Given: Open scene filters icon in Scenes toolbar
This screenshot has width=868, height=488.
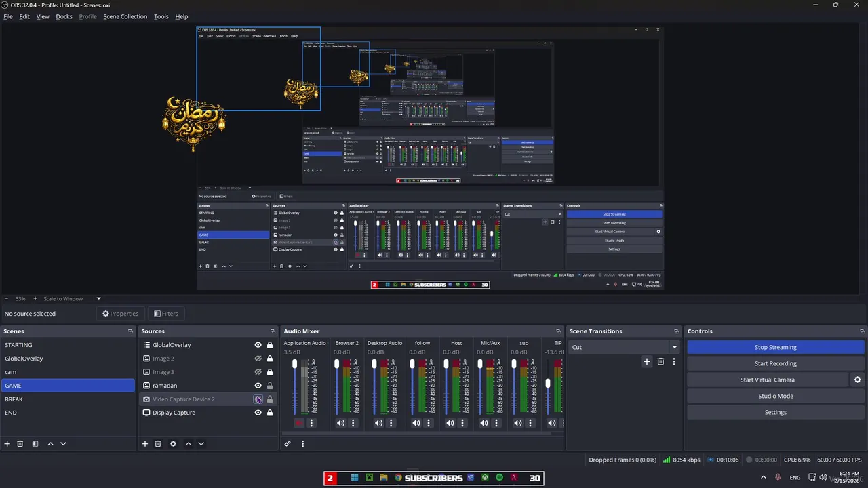Looking at the screenshot, I should (35, 444).
